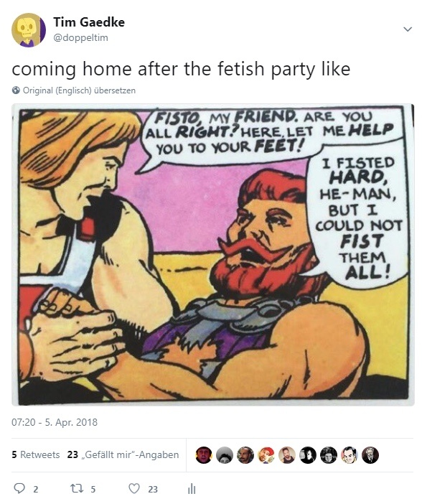Open Tim Gaedke's skull profile avatar

[29, 30]
